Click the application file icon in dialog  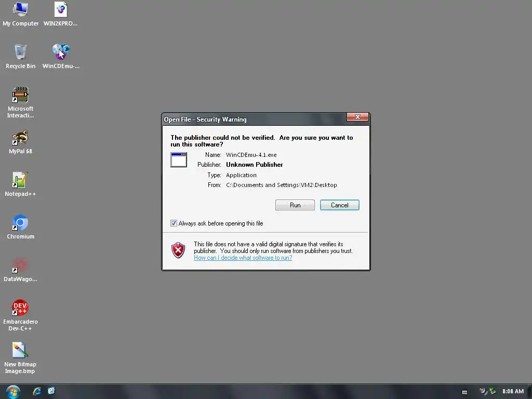pyautogui.click(x=179, y=160)
